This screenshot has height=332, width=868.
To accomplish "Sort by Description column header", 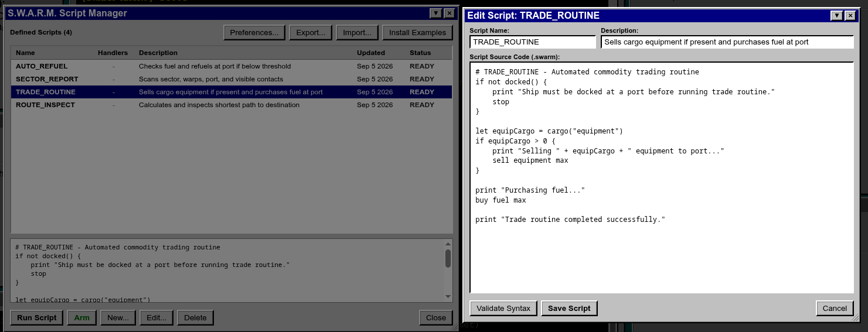I will pyautogui.click(x=158, y=53).
